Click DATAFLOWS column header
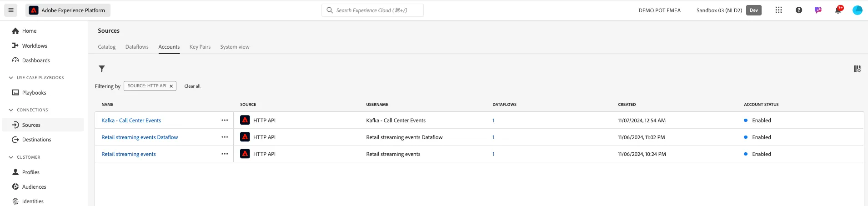The image size is (868, 206). tap(504, 105)
